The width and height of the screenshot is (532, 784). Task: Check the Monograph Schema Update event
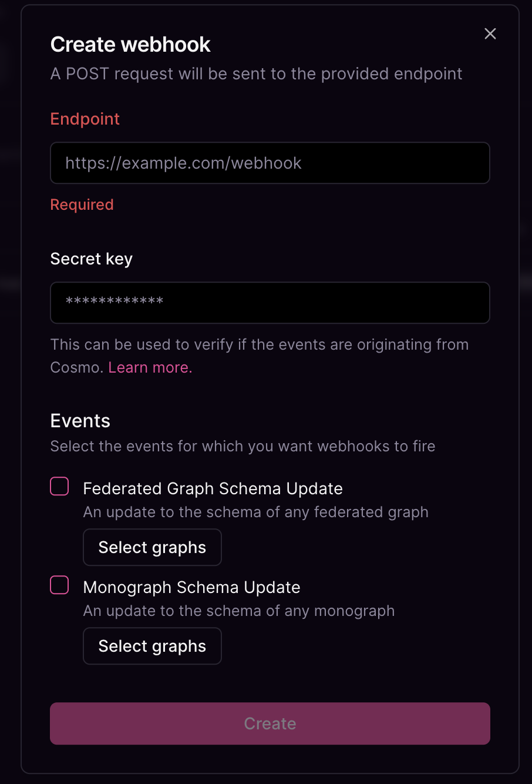click(59, 585)
